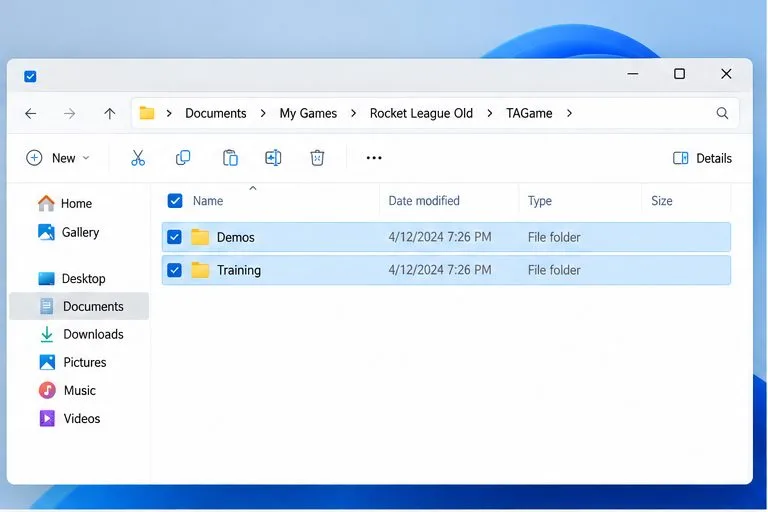This screenshot has width=768, height=512.
Task: Click the Paste clipboard icon
Action: tap(230, 158)
